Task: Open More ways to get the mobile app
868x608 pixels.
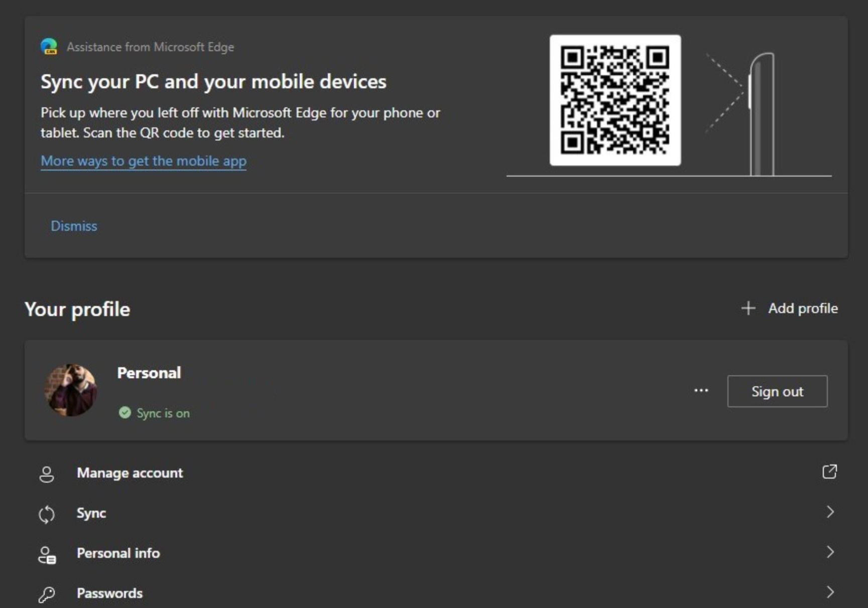Action: pos(144,161)
